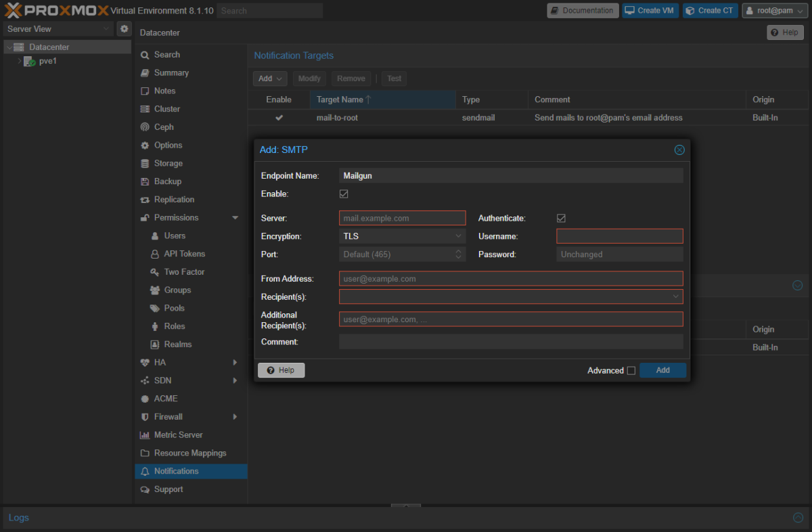Screen dimensions: 812x532
Task: Click the Server input field
Action: pos(403,218)
